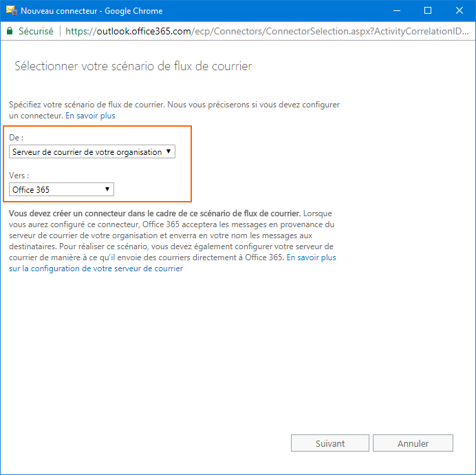Click the "Nouveau connecteur - Google Chrome" window title

(91, 11)
